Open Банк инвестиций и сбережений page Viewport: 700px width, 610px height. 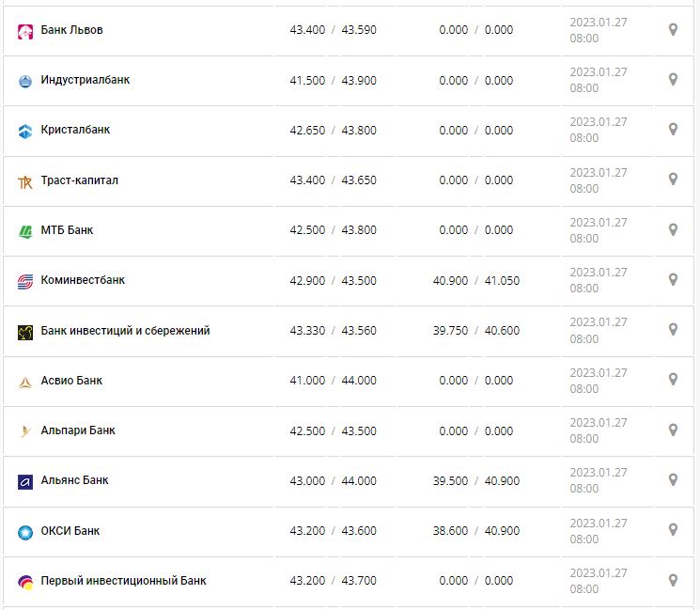point(125,331)
